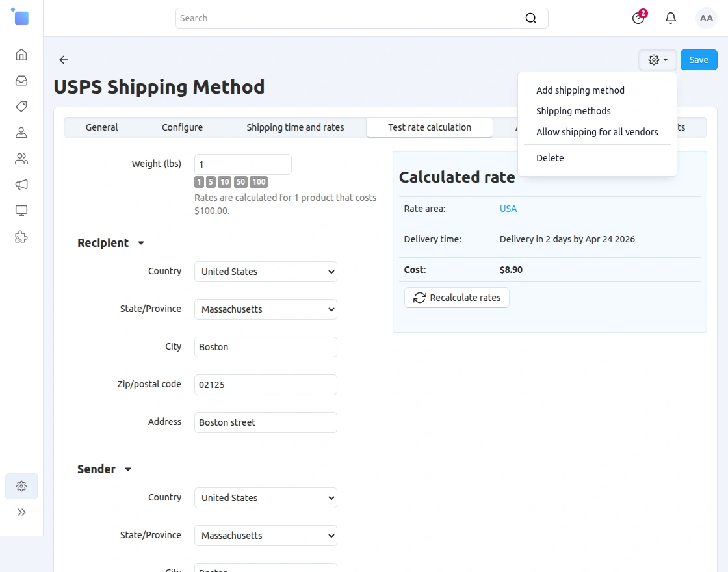Viewport: 728px width, 572px height.
Task: Toggle the gear actions dropdown
Action: 657,60
